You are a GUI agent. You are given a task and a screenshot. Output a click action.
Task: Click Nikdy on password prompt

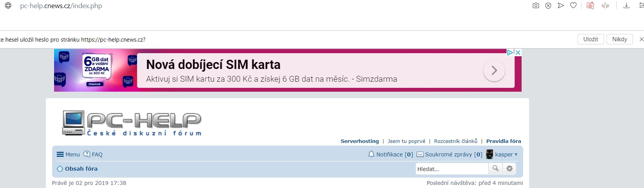[619, 39]
